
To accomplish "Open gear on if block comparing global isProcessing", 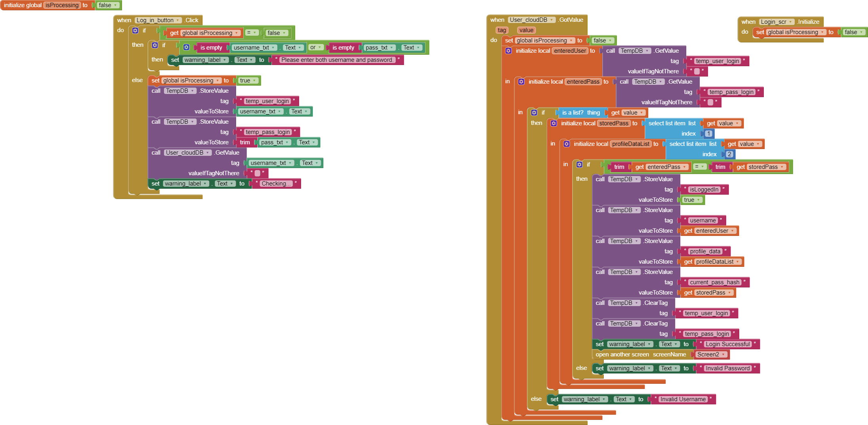I will coord(135,31).
